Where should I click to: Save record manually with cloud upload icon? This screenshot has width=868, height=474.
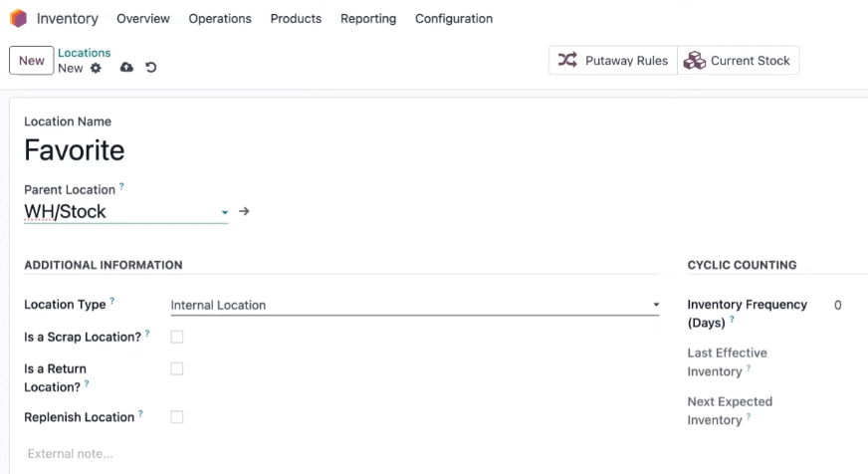click(126, 68)
